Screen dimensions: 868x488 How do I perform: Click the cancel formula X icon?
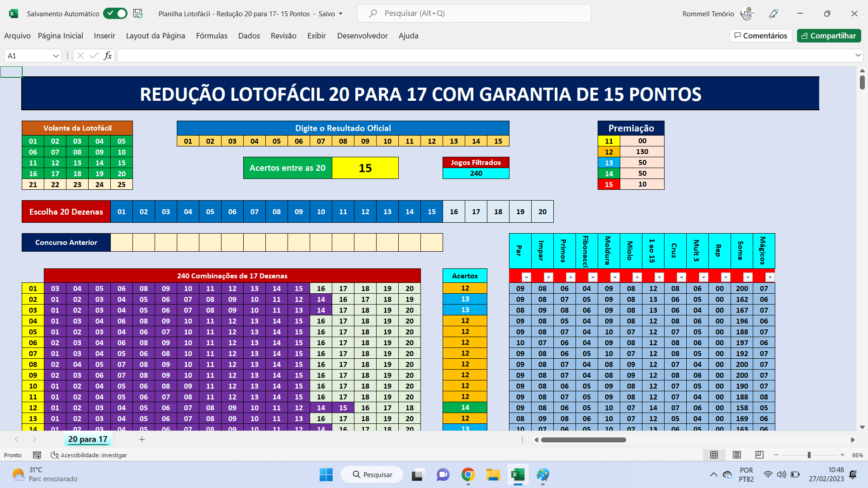pyautogui.click(x=80, y=56)
